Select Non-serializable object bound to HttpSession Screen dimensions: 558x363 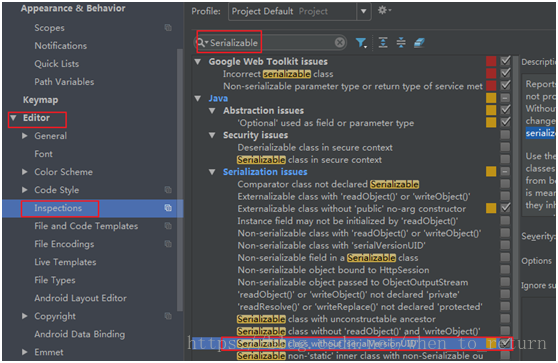coord(333,270)
